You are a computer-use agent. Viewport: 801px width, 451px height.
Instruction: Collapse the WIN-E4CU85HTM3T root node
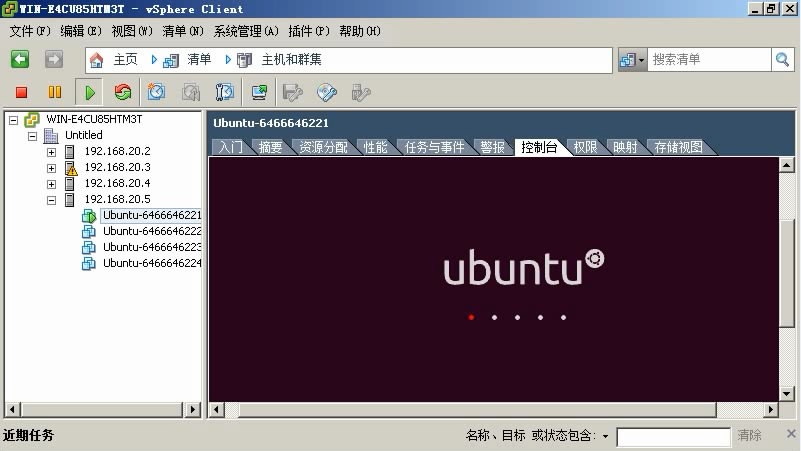coord(14,121)
